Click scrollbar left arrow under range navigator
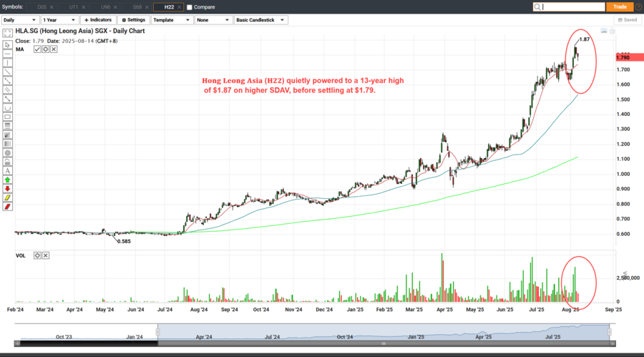644x357 pixels. click(x=17, y=343)
